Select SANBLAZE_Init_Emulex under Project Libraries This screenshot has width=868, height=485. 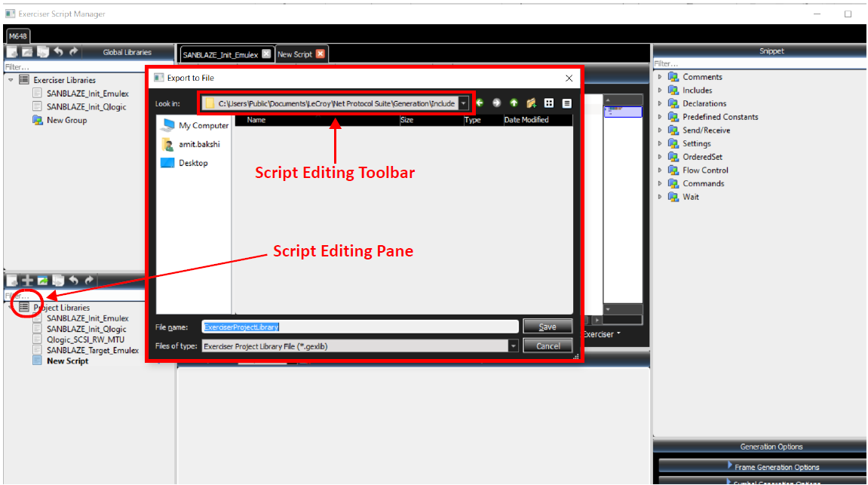pyautogui.click(x=87, y=318)
